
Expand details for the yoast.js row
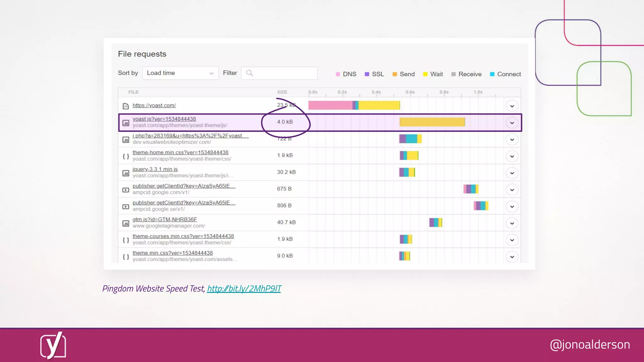512,123
